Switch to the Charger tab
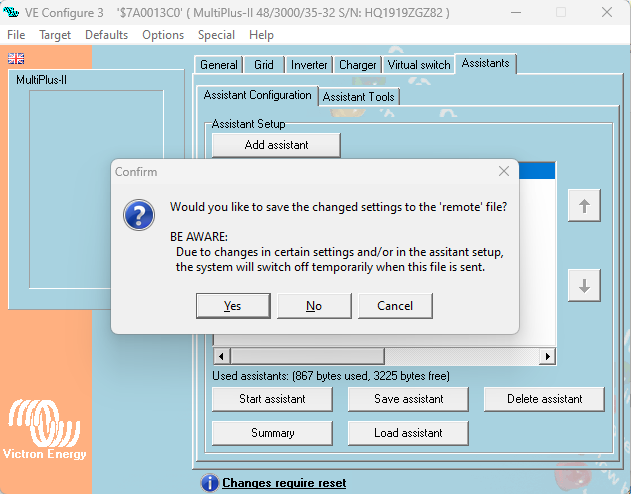Image resolution: width=631 pixels, height=494 pixels. pos(357,65)
